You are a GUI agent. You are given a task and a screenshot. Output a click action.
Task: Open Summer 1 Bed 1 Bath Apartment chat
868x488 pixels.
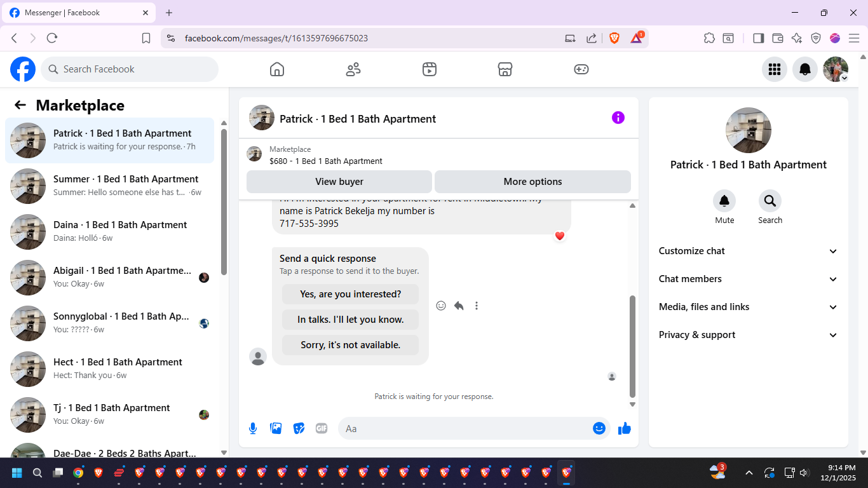109,186
